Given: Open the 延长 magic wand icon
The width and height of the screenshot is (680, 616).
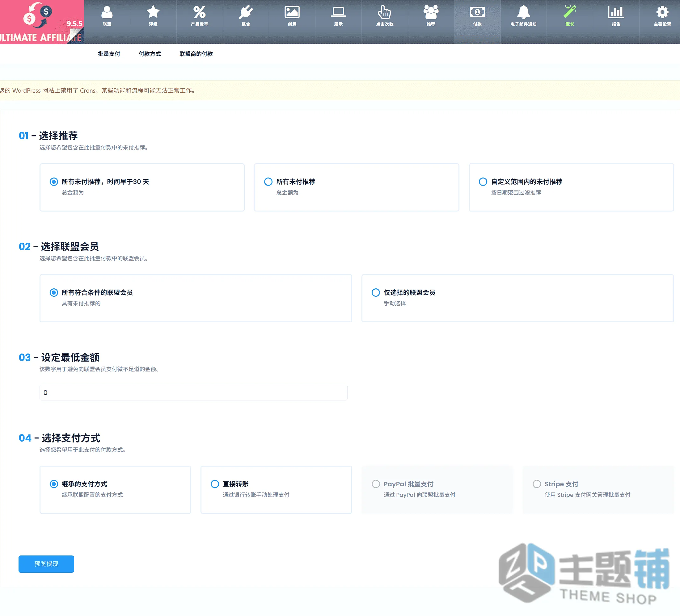Looking at the screenshot, I should 570,12.
